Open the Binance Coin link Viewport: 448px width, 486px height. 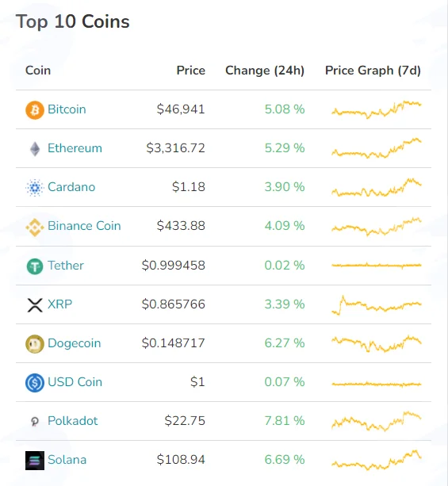click(x=84, y=226)
